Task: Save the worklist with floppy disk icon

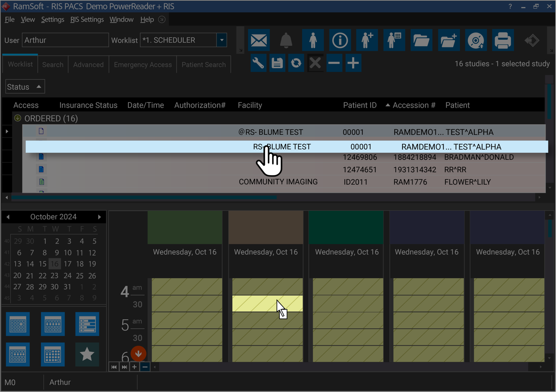Action: click(277, 63)
